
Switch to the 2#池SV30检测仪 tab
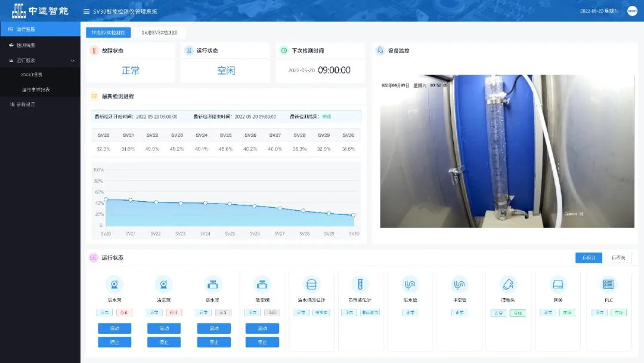tap(159, 33)
